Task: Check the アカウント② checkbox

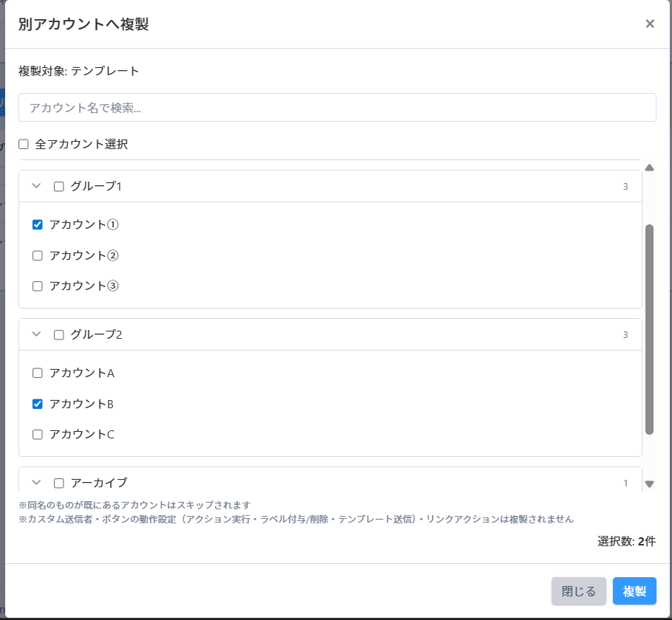Action: tap(38, 255)
